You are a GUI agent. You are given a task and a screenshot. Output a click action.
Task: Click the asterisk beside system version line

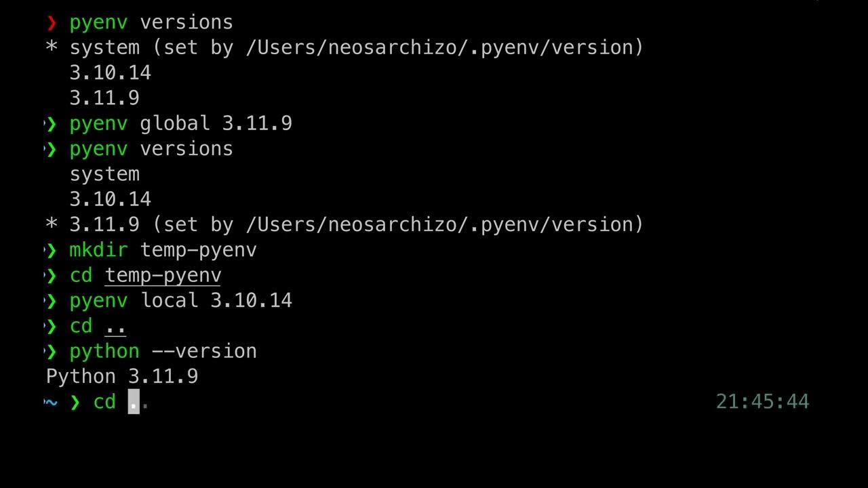click(x=52, y=48)
